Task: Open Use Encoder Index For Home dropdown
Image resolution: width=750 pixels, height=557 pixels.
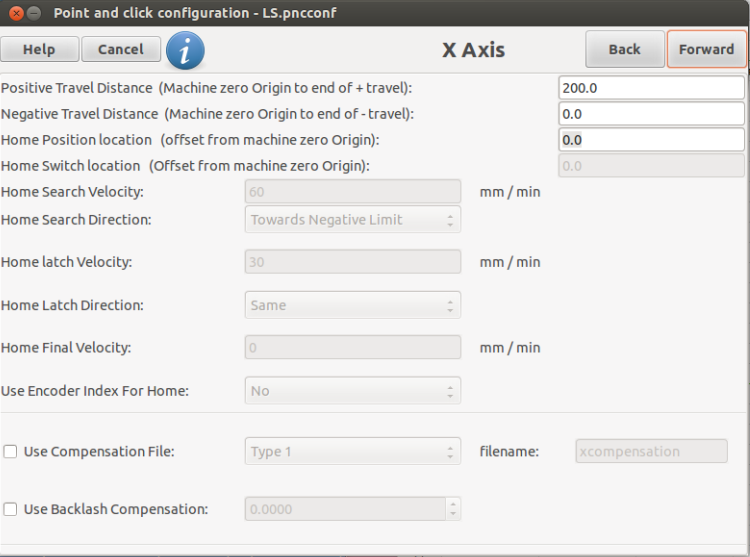Action: 353,391
